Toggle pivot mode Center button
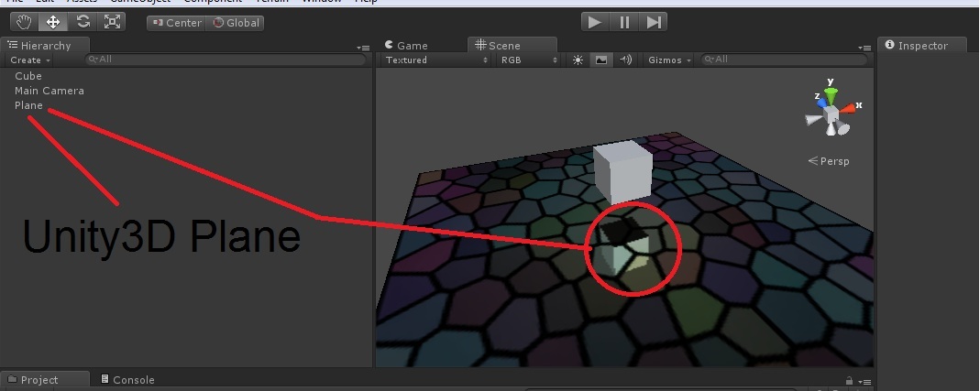The image size is (980, 391). 176,23
